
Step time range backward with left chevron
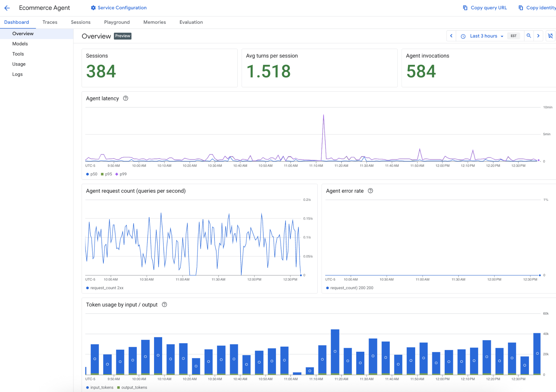pyautogui.click(x=451, y=36)
